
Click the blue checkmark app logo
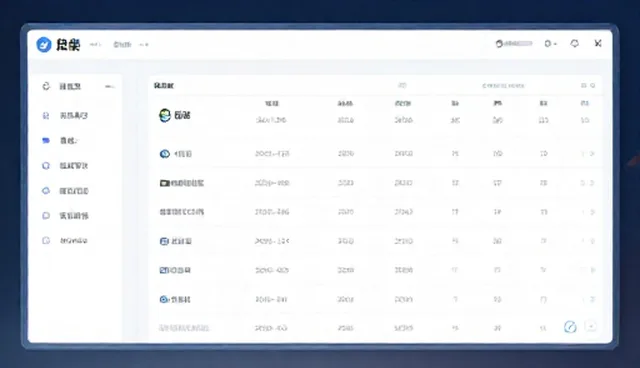point(44,44)
